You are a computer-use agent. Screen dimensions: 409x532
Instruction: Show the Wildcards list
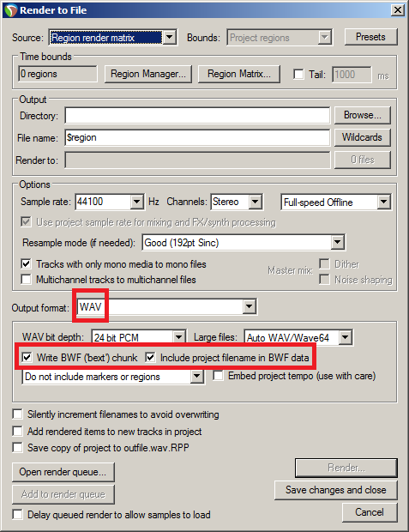click(363, 137)
